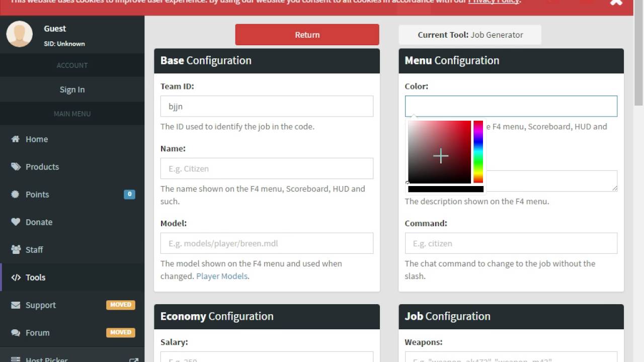The height and width of the screenshot is (362, 644).
Task: Click the Name input field
Action: tap(267, 169)
